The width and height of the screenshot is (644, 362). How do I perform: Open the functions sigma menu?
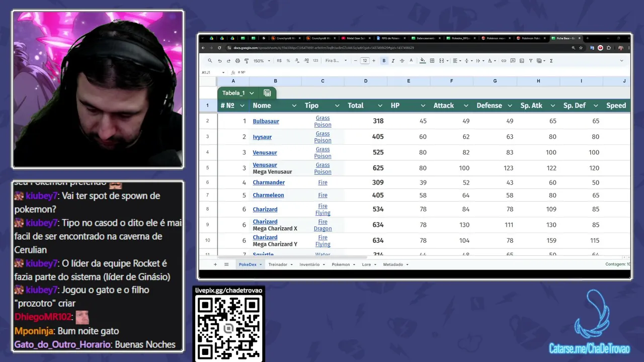(x=551, y=61)
